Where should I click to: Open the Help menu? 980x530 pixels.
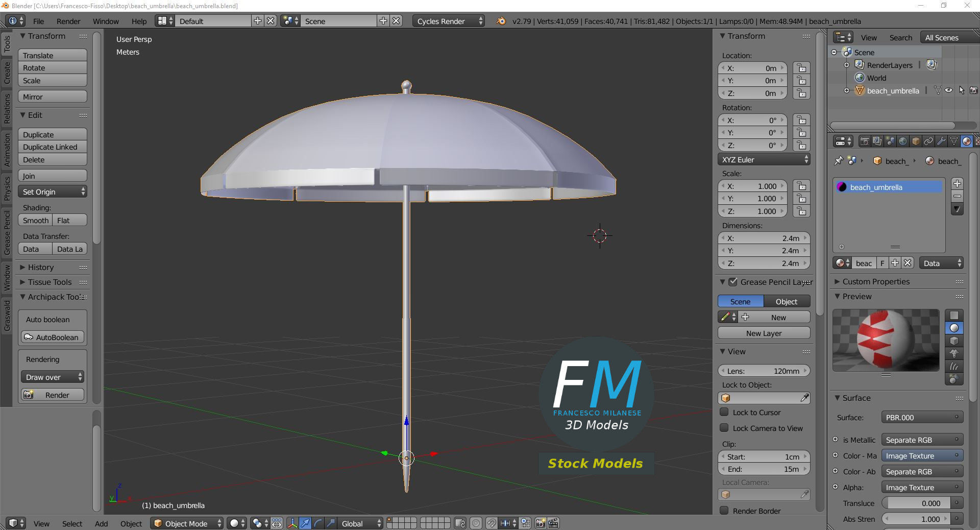click(139, 21)
